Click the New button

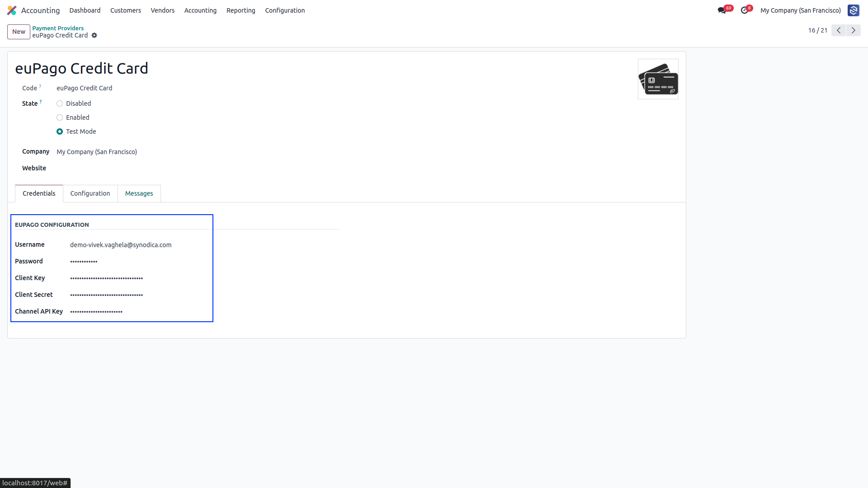(19, 32)
